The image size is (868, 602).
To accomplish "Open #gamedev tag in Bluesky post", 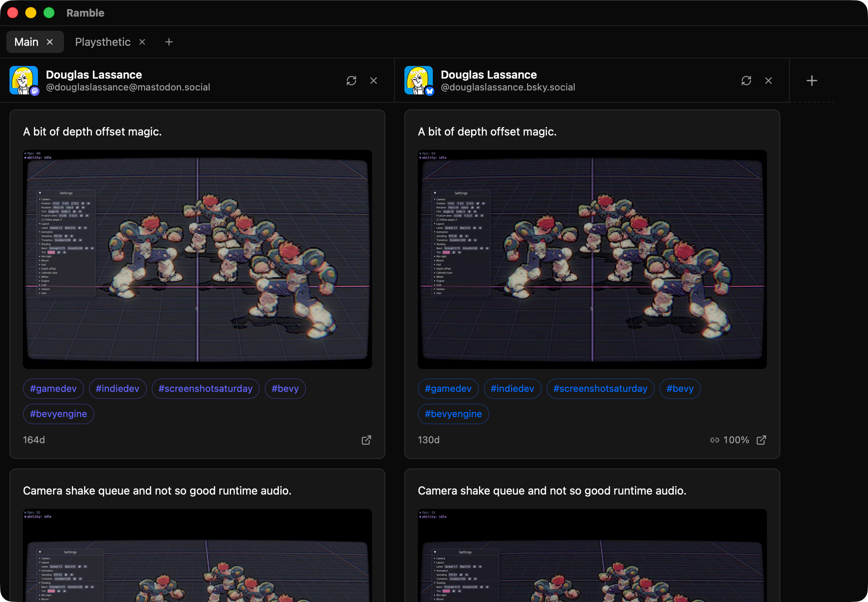I will click(x=448, y=389).
